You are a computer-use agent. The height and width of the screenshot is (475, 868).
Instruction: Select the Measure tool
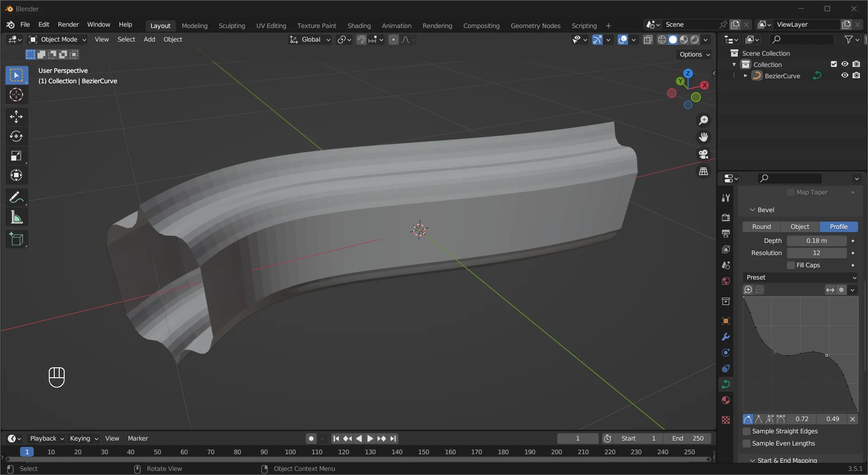click(16, 217)
